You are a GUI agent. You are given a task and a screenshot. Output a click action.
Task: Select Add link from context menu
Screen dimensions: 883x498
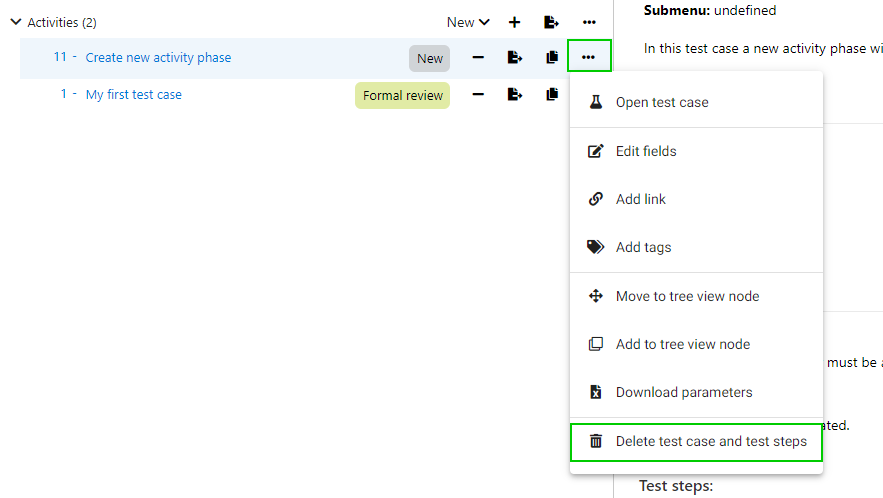click(640, 199)
